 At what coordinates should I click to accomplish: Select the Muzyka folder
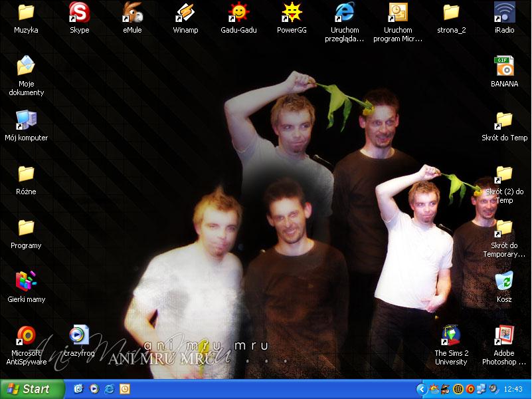(26, 18)
